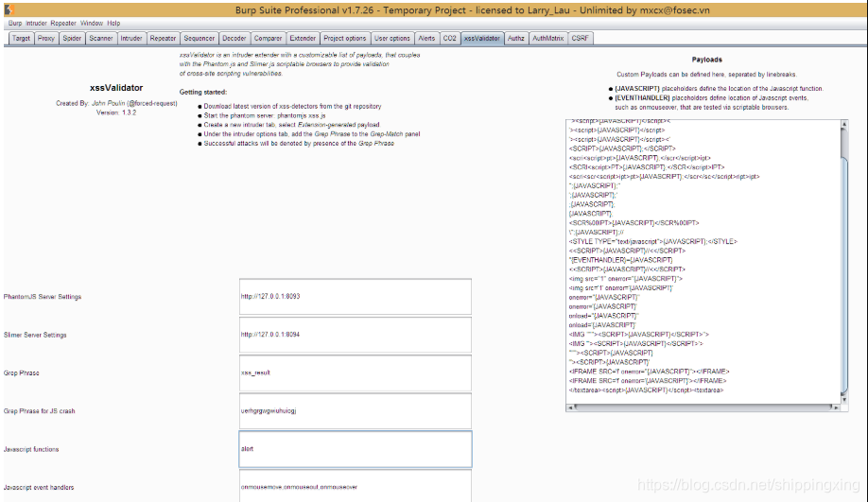
Task: Switch to the Comparer tab
Action: (268, 38)
